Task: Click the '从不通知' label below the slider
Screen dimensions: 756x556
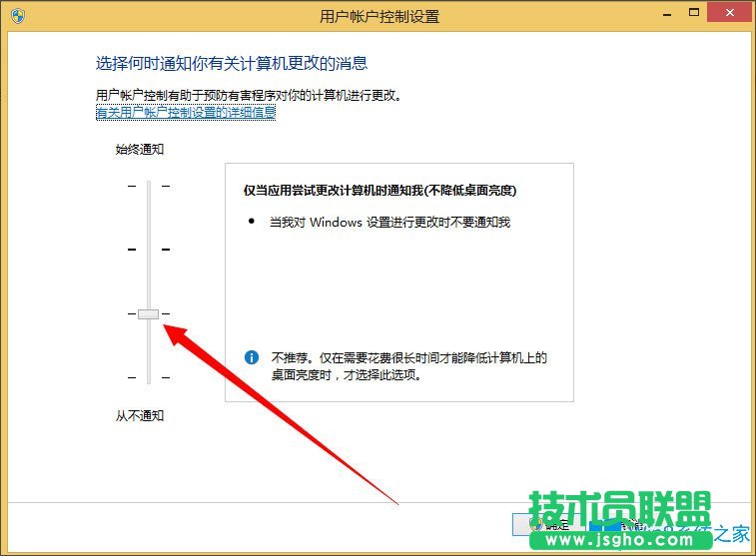Action: [x=140, y=415]
